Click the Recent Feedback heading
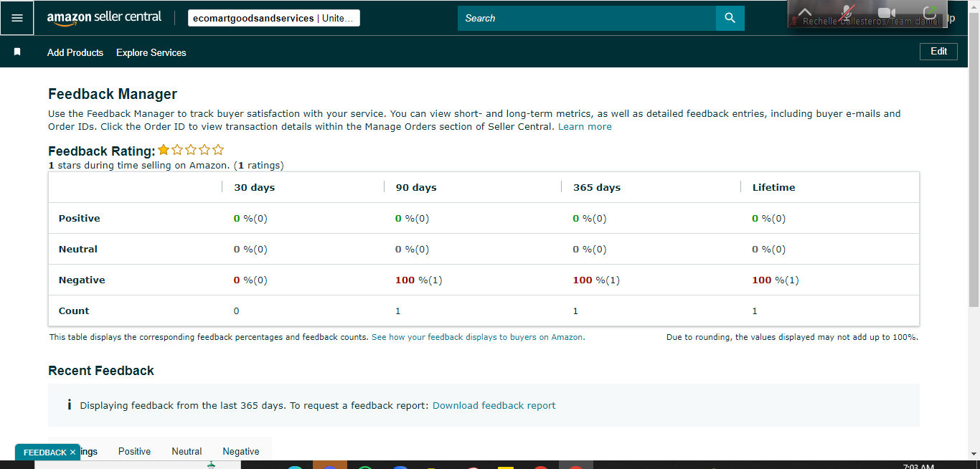Viewport: 980px width, 469px height. (101, 371)
